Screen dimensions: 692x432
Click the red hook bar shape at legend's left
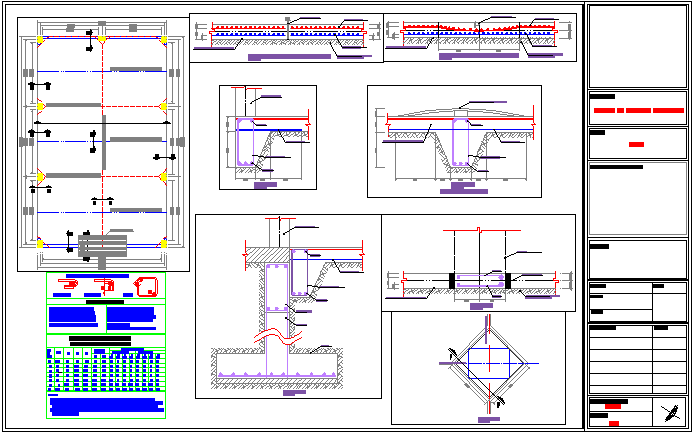pos(71,287)
